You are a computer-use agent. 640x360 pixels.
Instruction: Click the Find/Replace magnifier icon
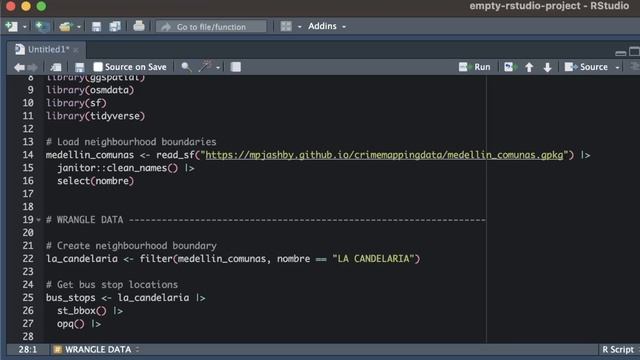click(x=186, y=67)
